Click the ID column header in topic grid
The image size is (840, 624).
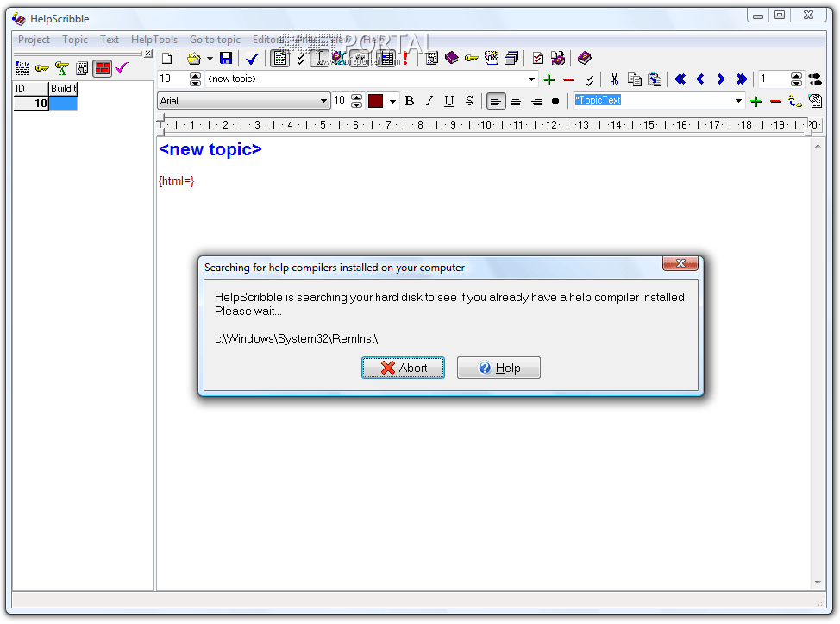[30, 88]
